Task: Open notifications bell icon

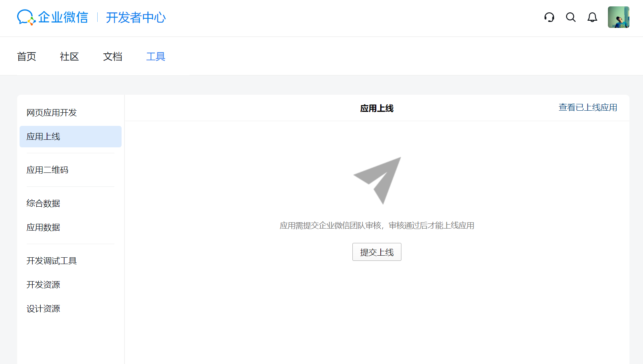Action: click(592, 17)
